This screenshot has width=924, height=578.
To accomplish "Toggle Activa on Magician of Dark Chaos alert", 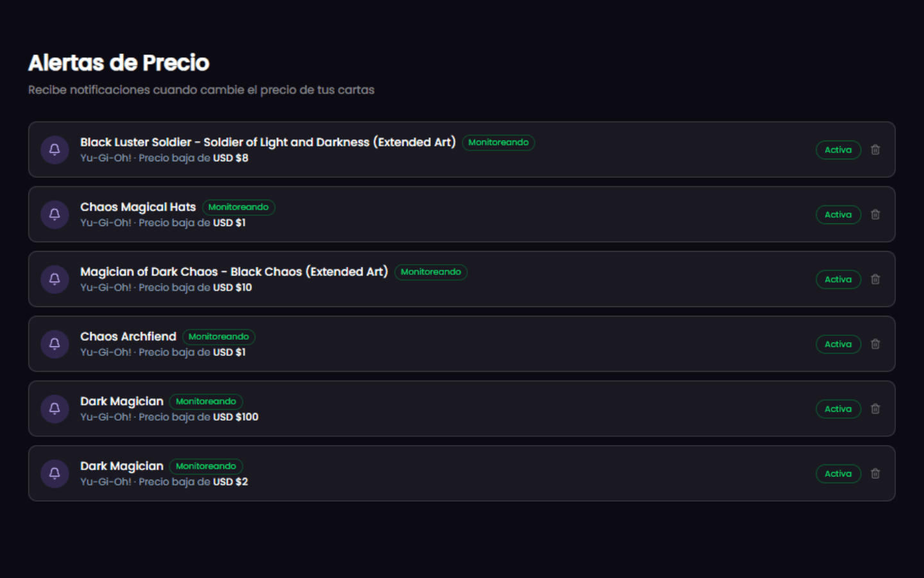I will [x=838, y=279].
